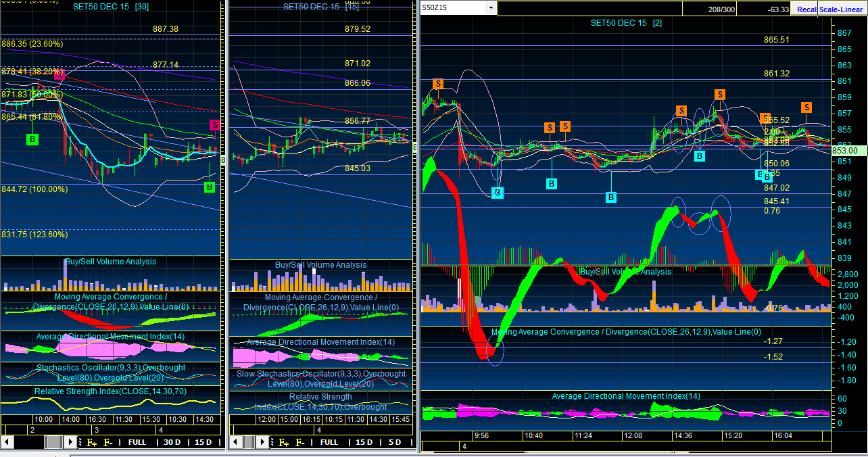
Task: Select 15 D range under the 30-minute chart
Action: click(203, 442)
